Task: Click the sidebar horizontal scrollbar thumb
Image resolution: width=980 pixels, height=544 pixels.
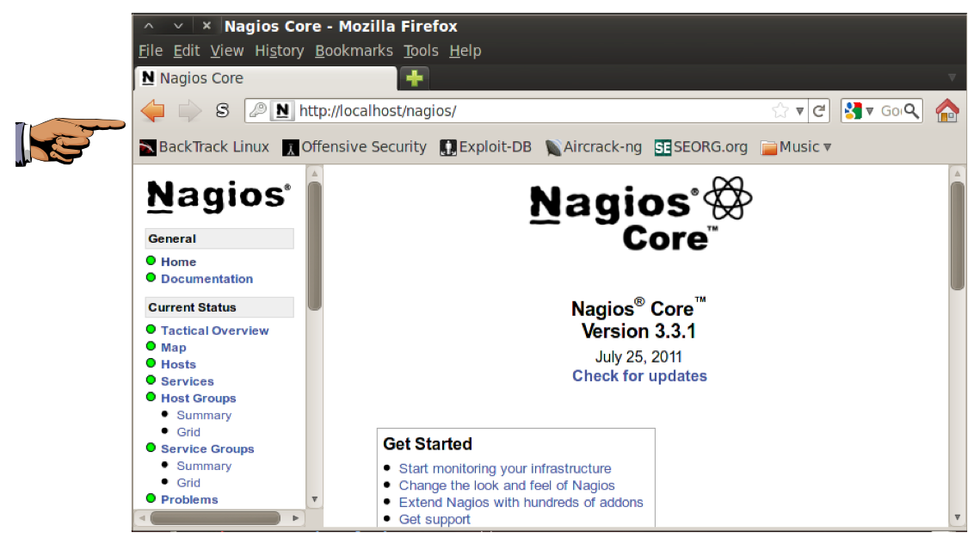Action: click(215, 517)
